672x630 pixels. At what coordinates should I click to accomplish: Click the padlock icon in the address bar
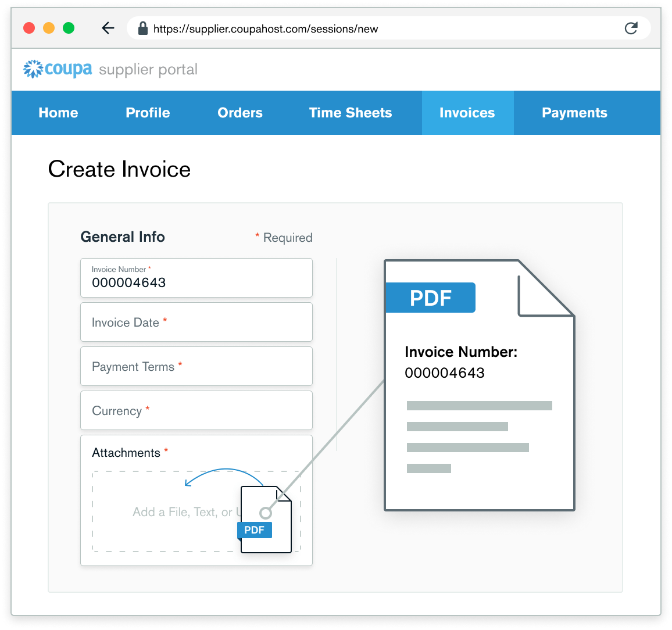[142, 28]
